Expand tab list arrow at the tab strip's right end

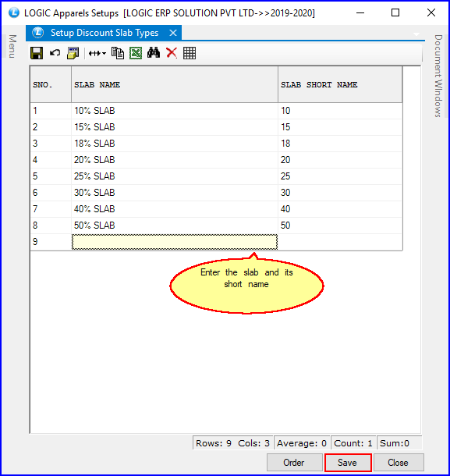click(x=416, y=34)
